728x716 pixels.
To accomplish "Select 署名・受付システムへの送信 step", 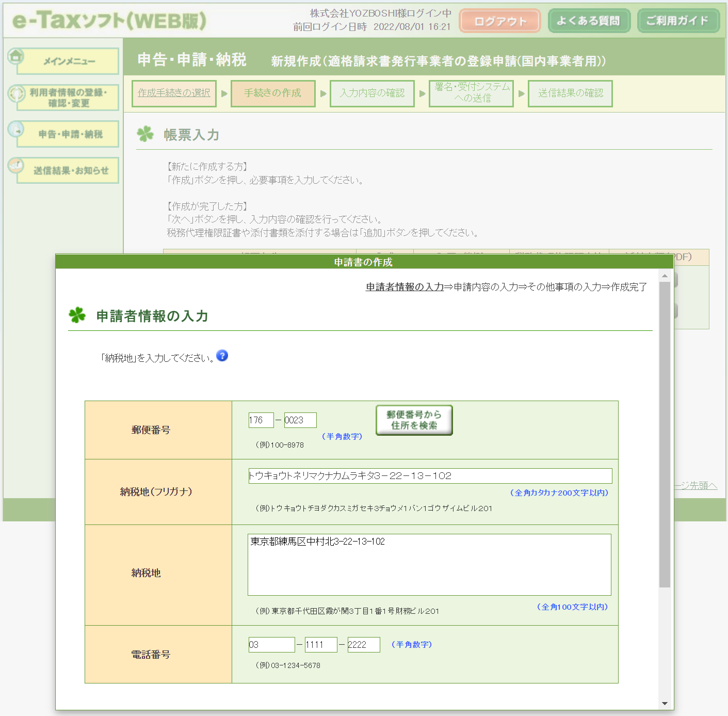I will 471,93.
